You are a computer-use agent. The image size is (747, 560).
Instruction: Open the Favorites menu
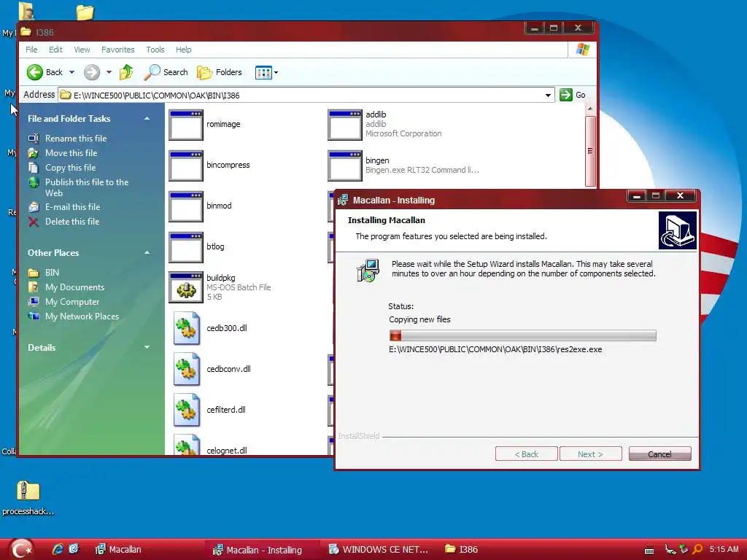point(117,50)
